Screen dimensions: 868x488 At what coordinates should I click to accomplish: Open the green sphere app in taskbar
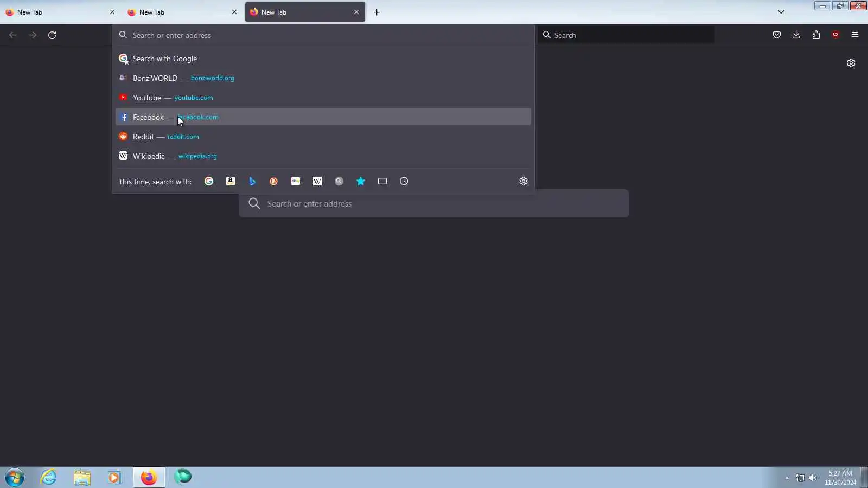[x=183, y=477]
